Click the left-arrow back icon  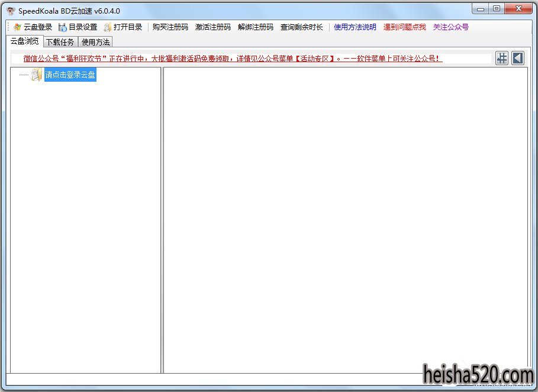(518, 58)
